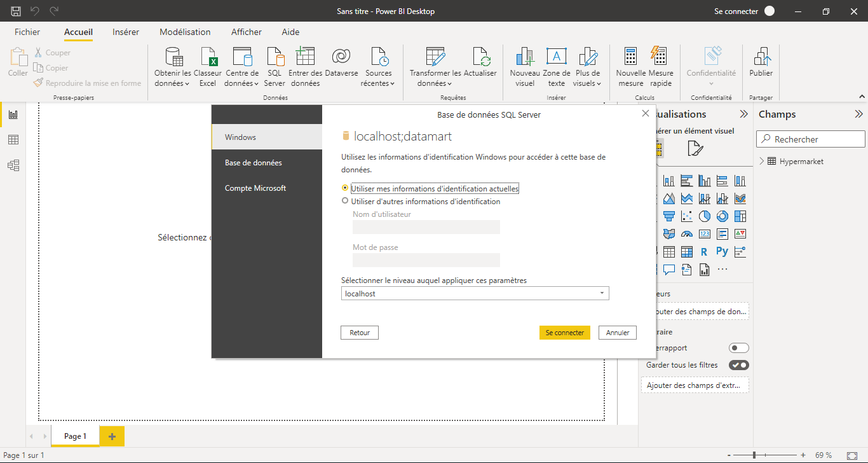
Task: Select the KPI visual
Action: tap(740, 234)
